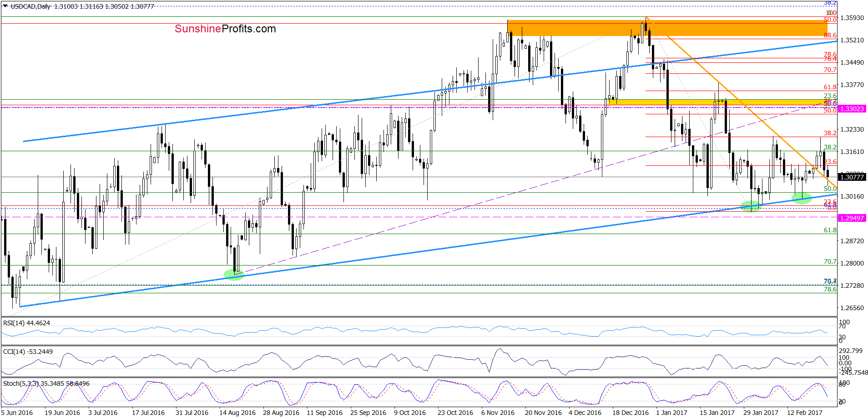Click the 19 Jun 2016 date label
Screen dimensions: 868x419
click(62, 413)
